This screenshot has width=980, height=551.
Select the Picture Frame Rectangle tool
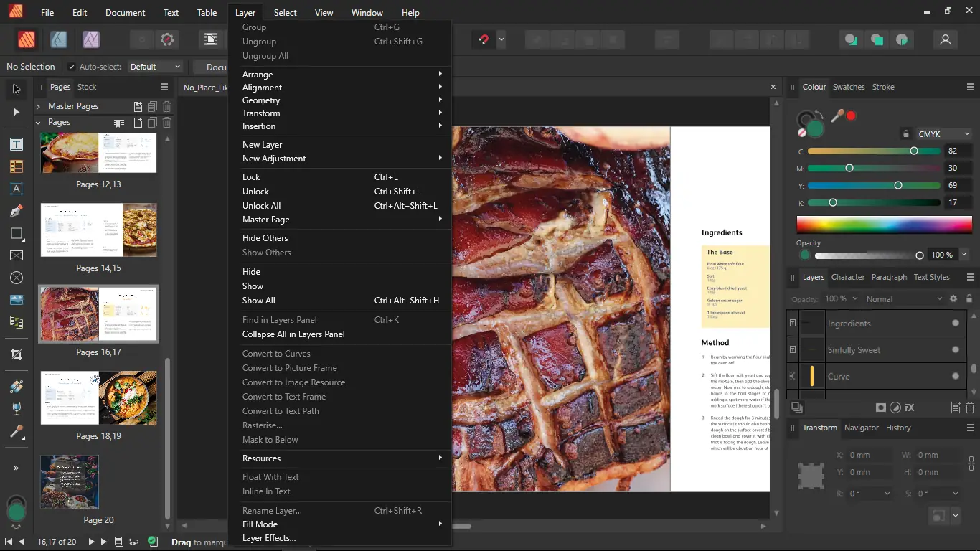pyautogui.click(x=16, y=255)
